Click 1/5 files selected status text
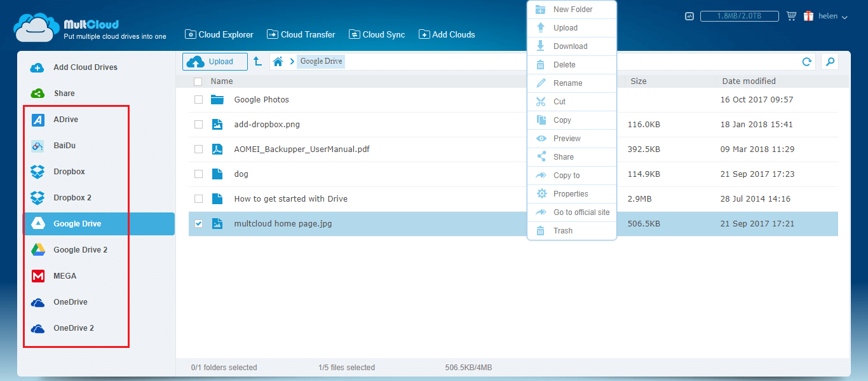This screenshot has width=868, height=381. 346,368
